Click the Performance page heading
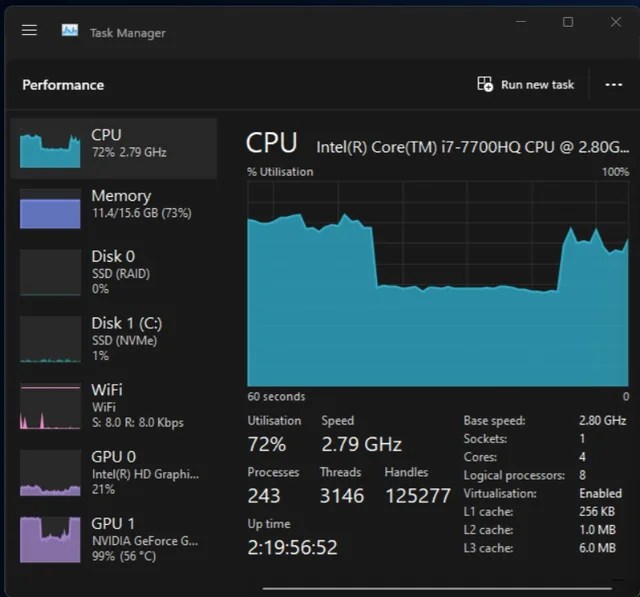Image resolution: width=640 pixels, height=597 pixels. [63, 85]
